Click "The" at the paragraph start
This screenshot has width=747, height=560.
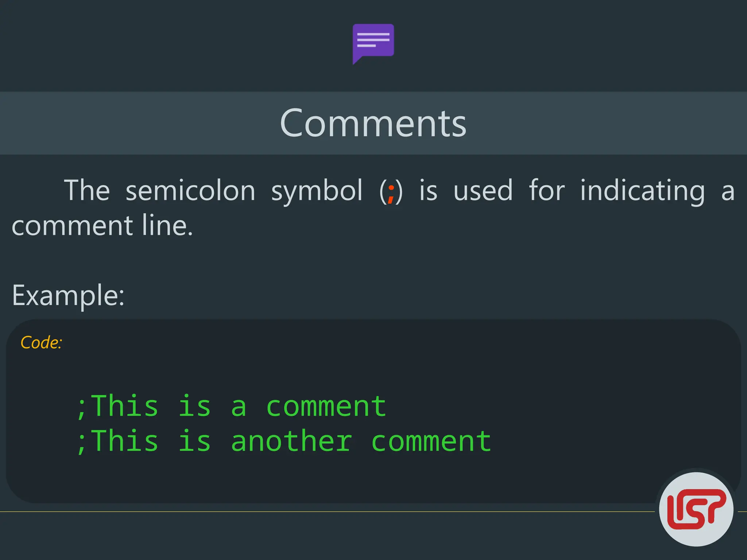(87, 191)
